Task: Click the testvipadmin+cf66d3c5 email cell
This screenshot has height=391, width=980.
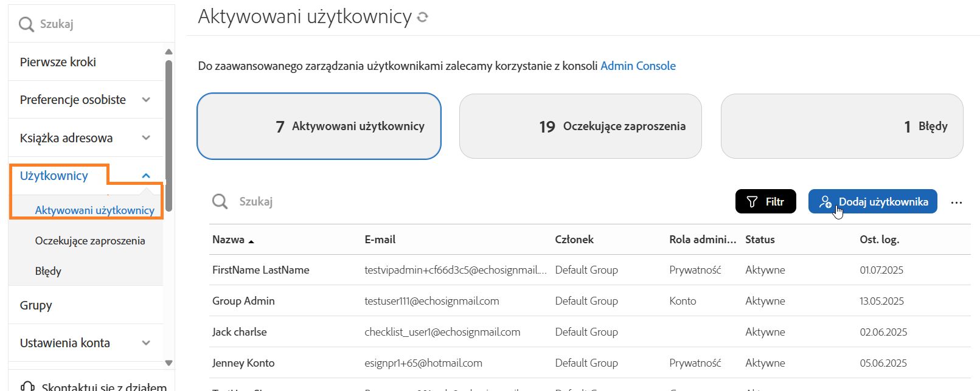Action: pyautogui.click(x=456, y=270)
